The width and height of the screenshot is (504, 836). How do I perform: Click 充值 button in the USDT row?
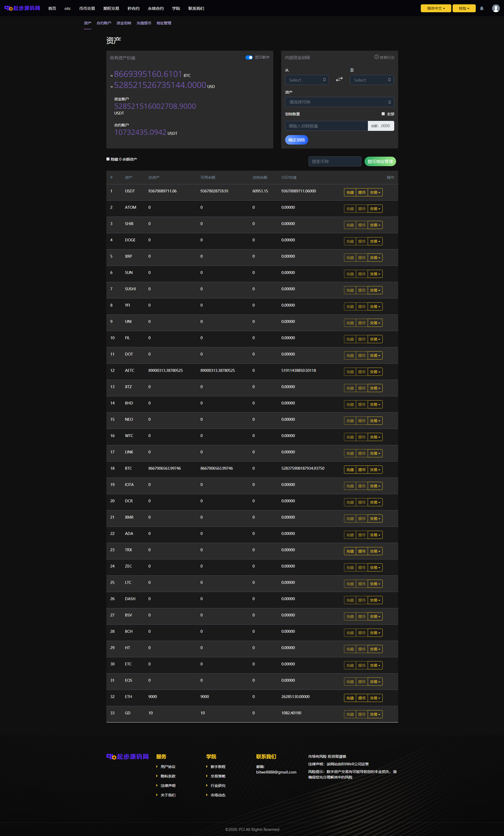pos(350,192)
